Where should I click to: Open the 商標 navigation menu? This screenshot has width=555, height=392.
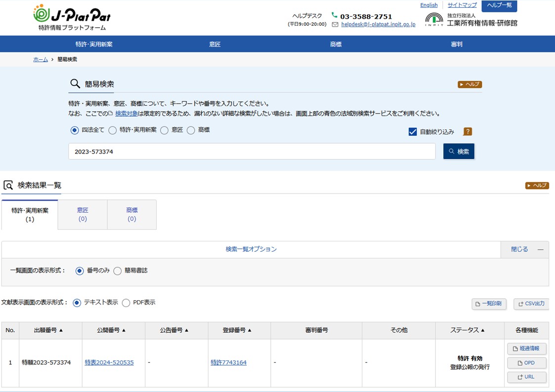(x=336, y=44)
